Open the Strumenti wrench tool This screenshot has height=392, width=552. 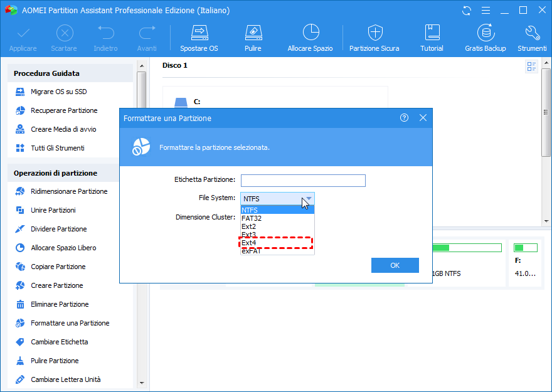(x=532, y=38)
